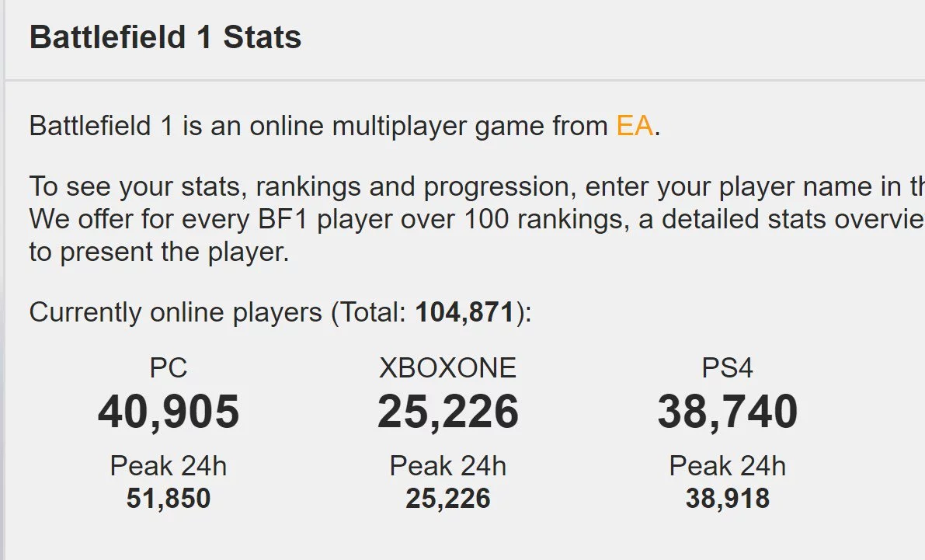Click the Peak 24h label under XBOXONE
925x560 pixels.
[447, 466]
